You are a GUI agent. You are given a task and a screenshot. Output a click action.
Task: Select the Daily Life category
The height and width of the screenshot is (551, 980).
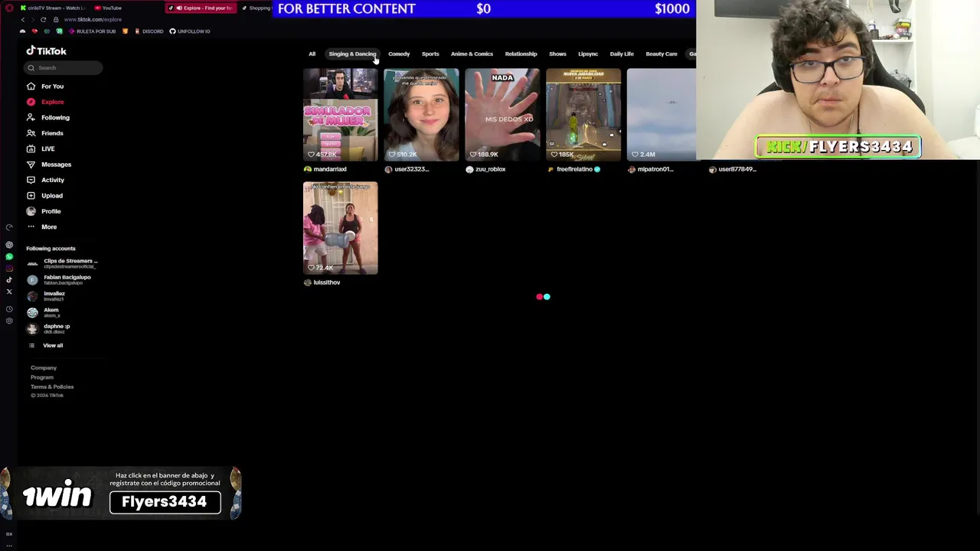[x=622, y=54]
